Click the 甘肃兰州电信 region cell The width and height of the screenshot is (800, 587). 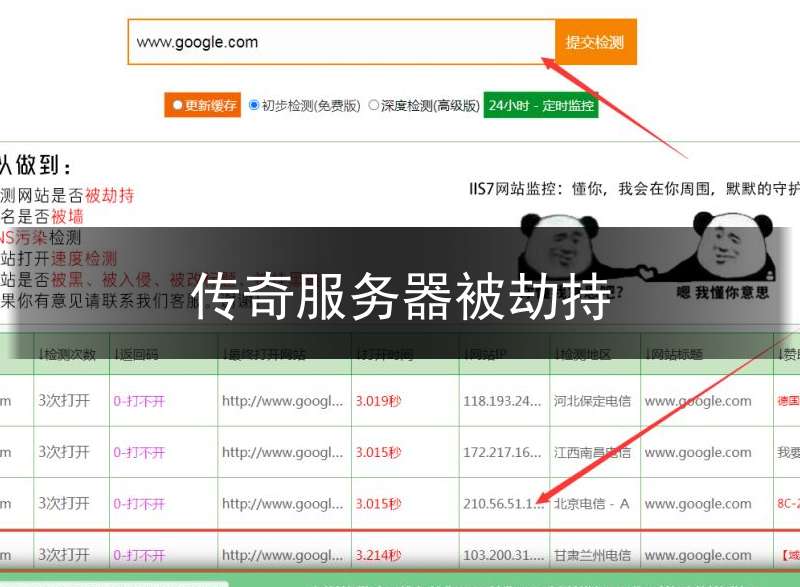592,555
